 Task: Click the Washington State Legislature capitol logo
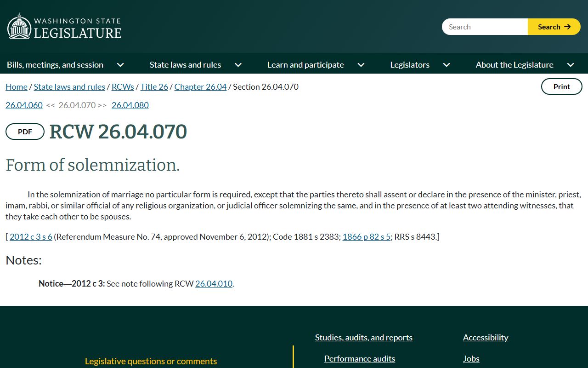[x=19, y=26]
